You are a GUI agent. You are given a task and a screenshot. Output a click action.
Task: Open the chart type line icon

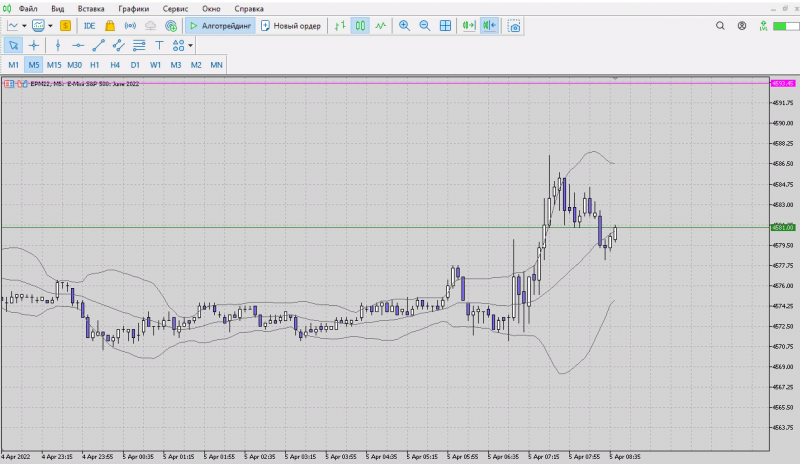[12, 26]
